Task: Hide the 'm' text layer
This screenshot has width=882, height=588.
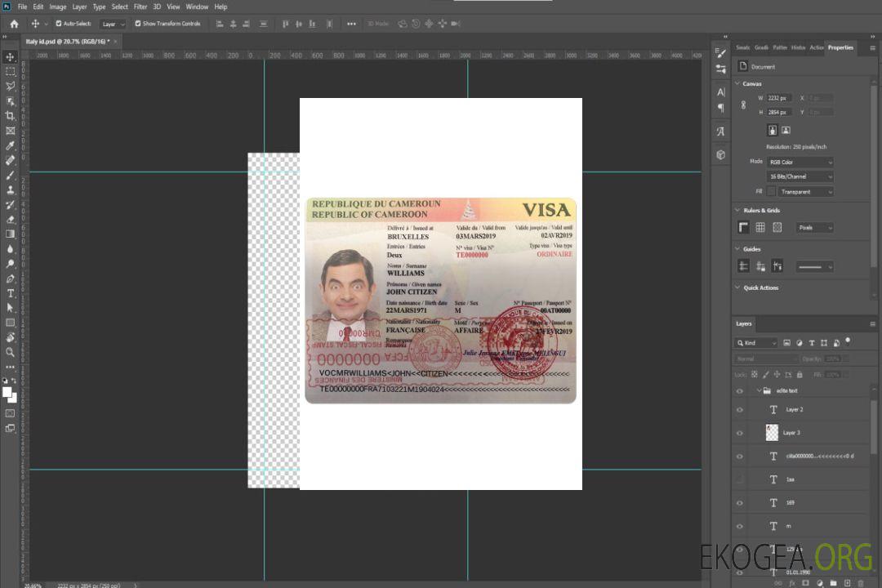Action: pyautogui.click(x=740, y=527)
